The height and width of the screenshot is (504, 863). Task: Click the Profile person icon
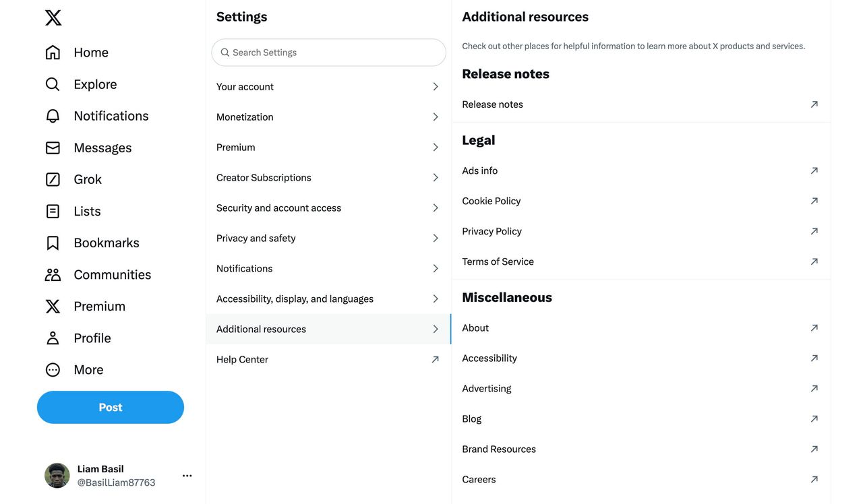pos(53,338)
